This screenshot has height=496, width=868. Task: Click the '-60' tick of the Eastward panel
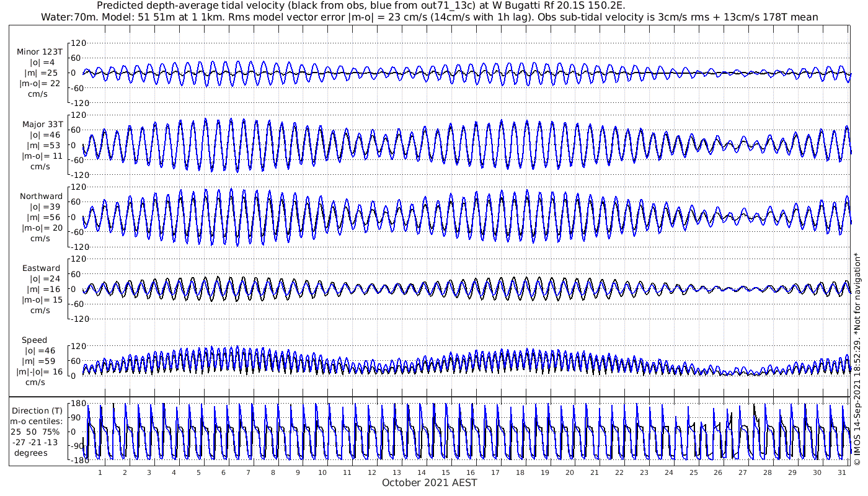[x=77, y=304]
